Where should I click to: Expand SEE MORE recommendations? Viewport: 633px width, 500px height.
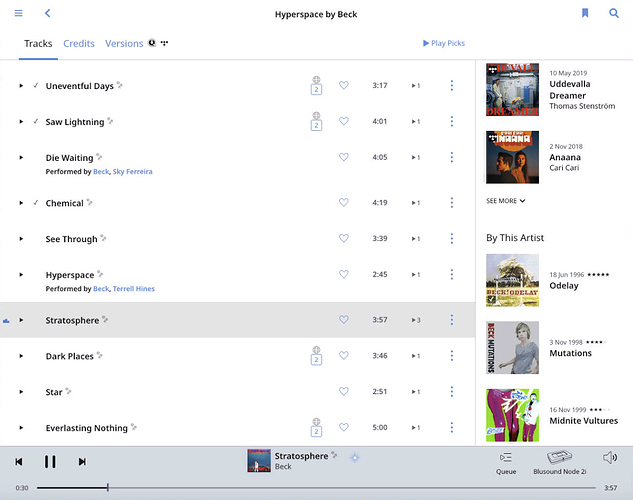point(505,201)
